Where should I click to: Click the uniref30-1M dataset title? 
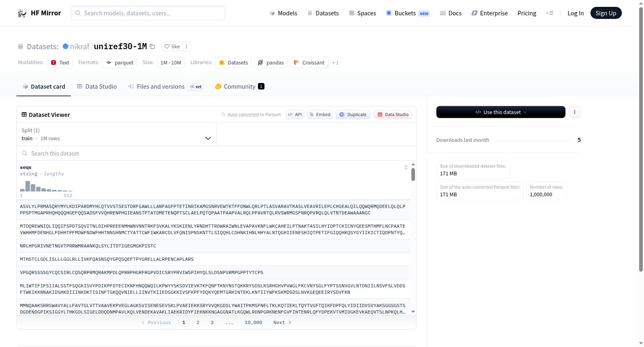120,46
